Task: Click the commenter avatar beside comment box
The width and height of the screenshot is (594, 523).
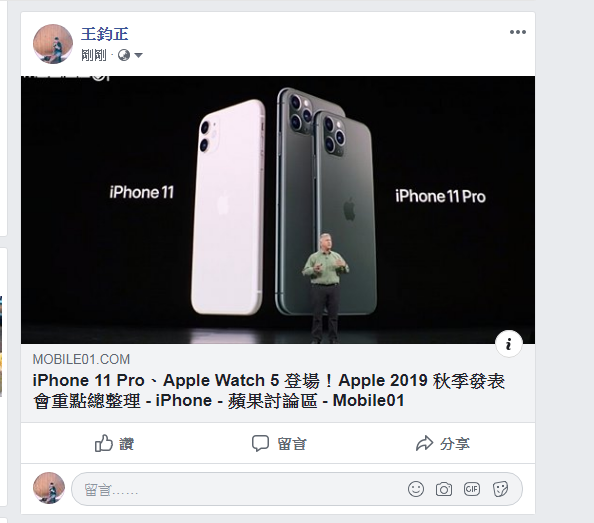Action: click(x=49, y=488)
